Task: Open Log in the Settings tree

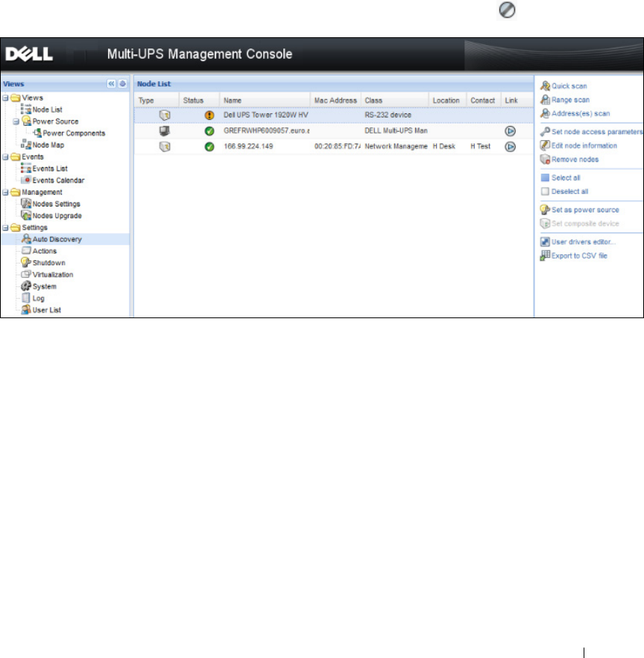Action: click(38, 298)
